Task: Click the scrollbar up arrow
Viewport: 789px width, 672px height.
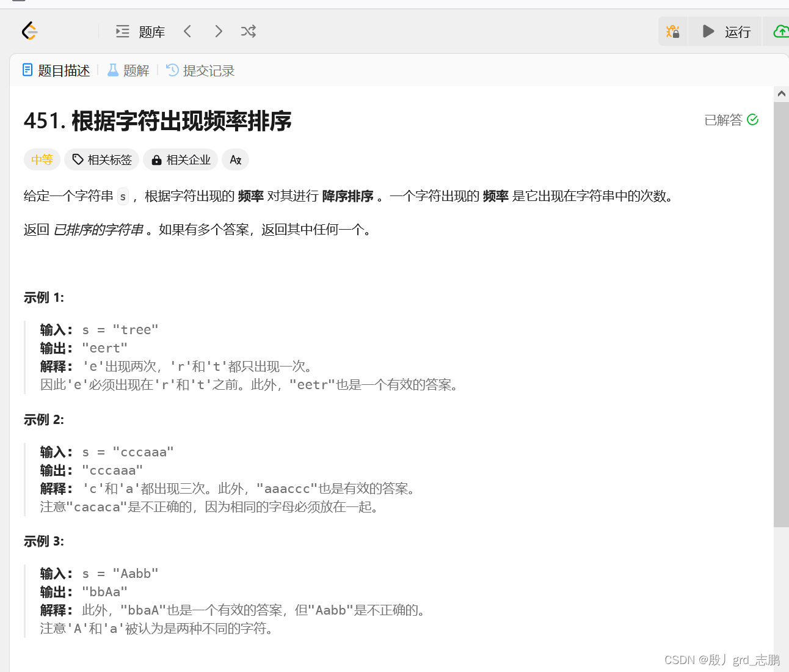Action: pyautogui.click(x=781, y=93)
